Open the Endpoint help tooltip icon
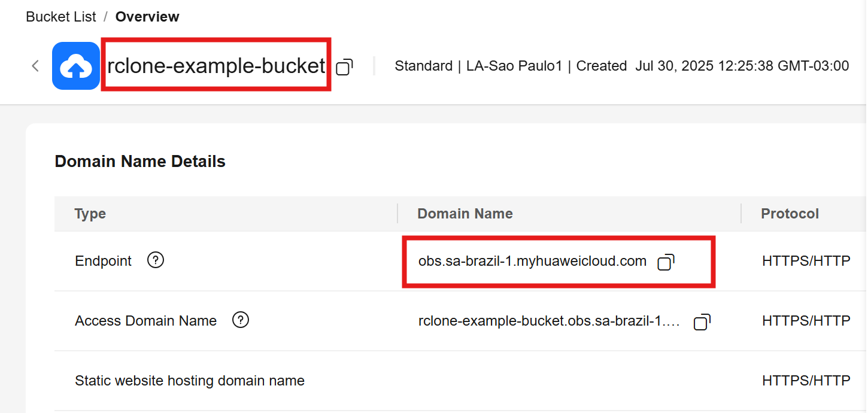The image size is (868, 413). coord(155,260)
